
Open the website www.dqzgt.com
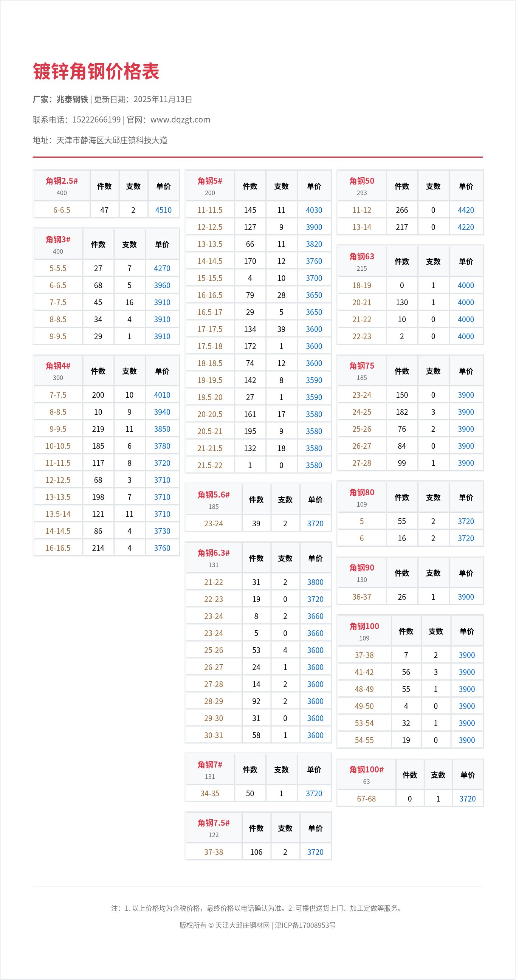pyautogui.click(x=180, y=119)
